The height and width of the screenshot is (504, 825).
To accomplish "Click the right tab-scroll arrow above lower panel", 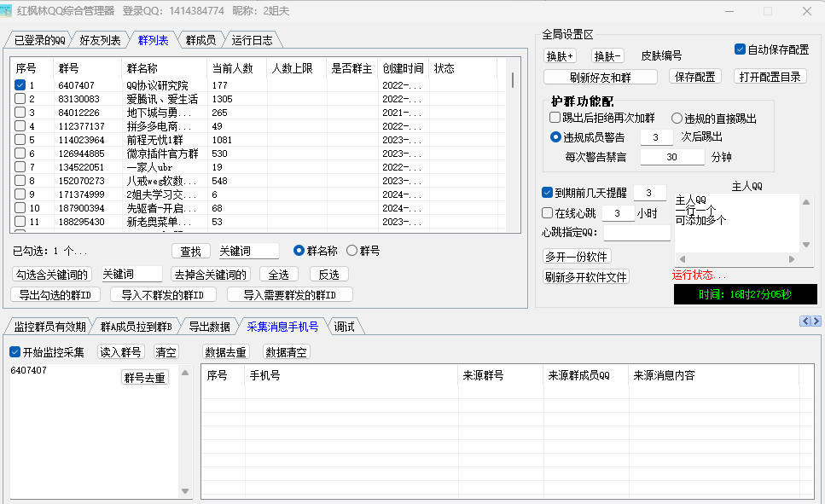I will pyautogui.click(x=816, y=321).
